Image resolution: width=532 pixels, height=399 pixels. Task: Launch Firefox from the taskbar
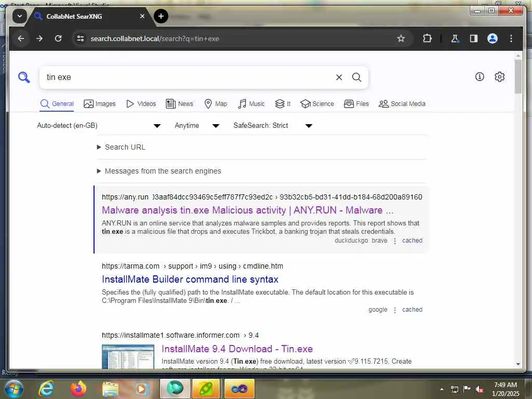pos(78,389)
